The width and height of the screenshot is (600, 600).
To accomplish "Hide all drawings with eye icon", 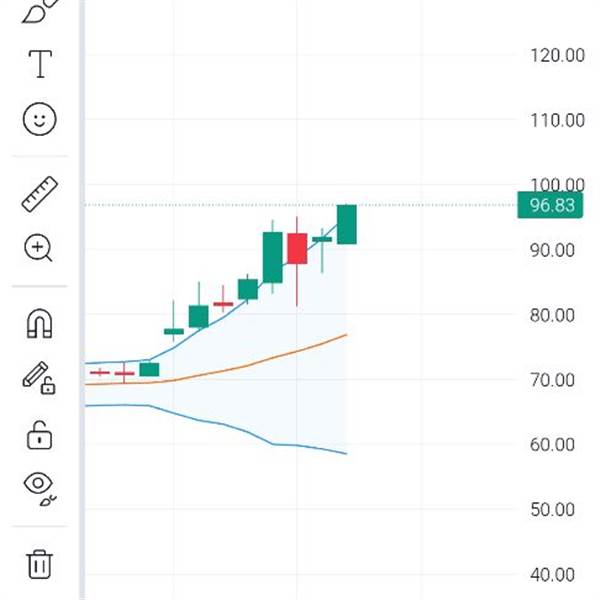I will [x=39, y=486].
